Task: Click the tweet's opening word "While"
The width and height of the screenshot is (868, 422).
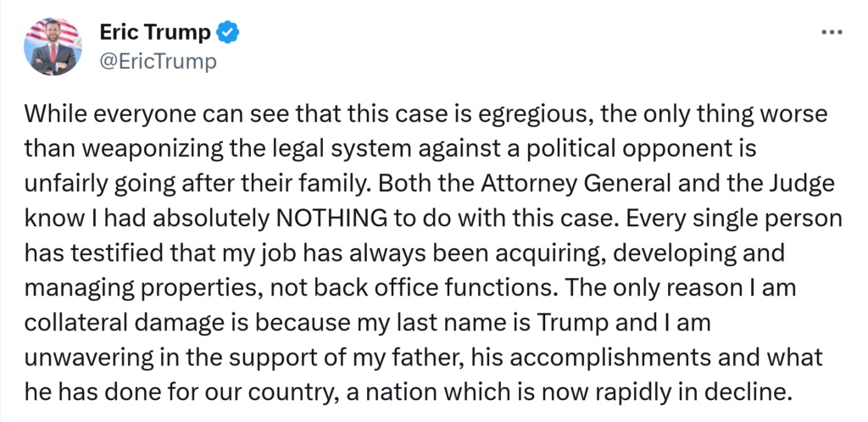Action: pos(51,114)
